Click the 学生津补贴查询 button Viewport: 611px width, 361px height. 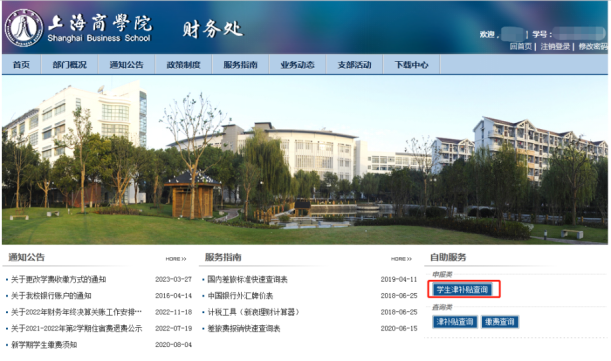(462, 289)
